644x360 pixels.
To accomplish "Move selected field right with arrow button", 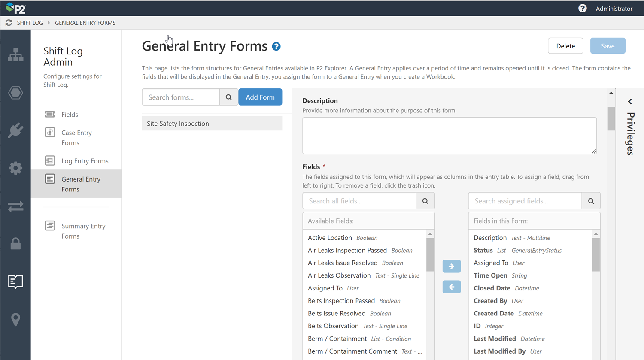I will click(x=451, y=266).
